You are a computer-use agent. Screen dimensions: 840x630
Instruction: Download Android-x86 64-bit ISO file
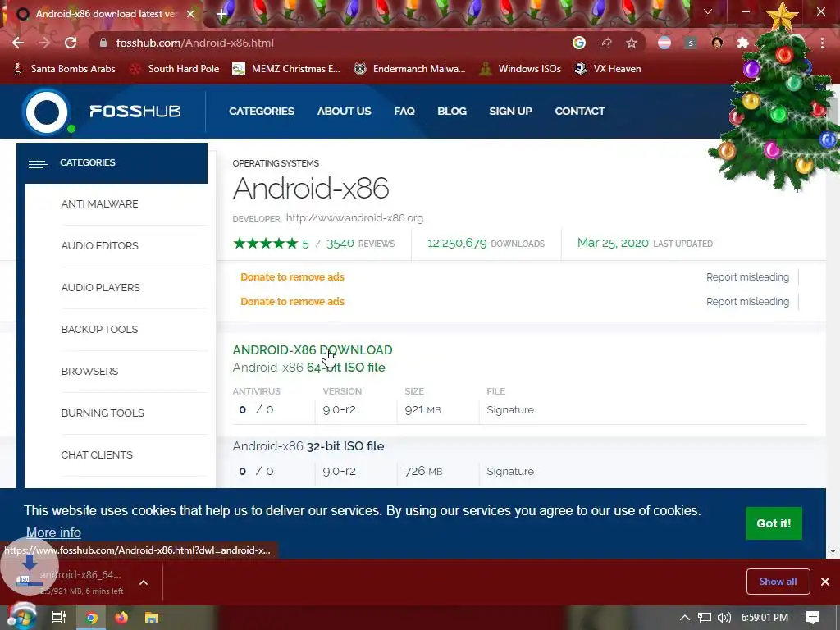pos(308,367)
